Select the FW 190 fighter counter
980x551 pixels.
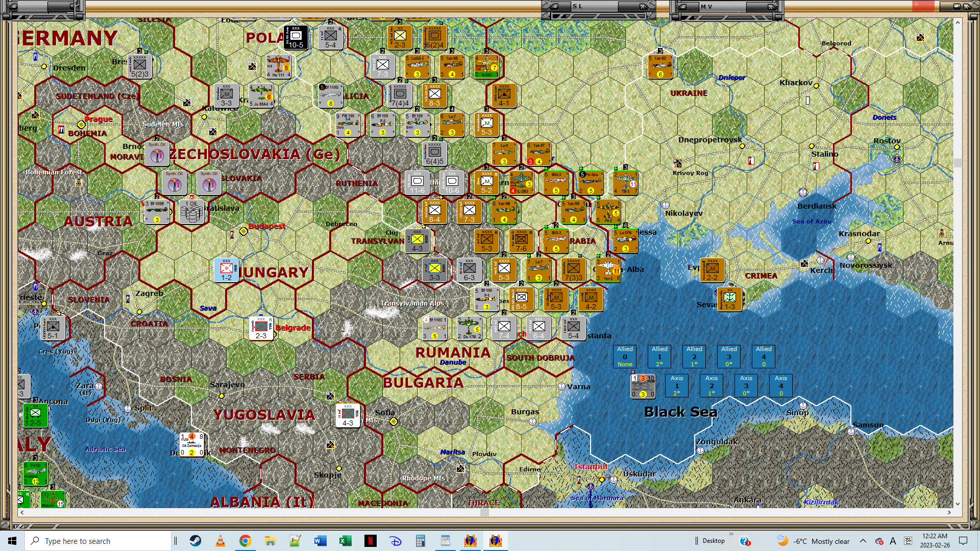(348, 124)
